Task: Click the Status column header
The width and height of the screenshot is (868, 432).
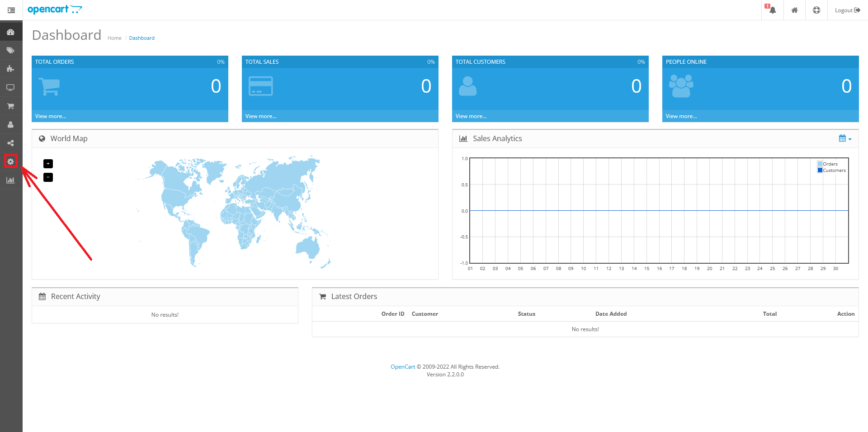Action: [x=527, y=314]
